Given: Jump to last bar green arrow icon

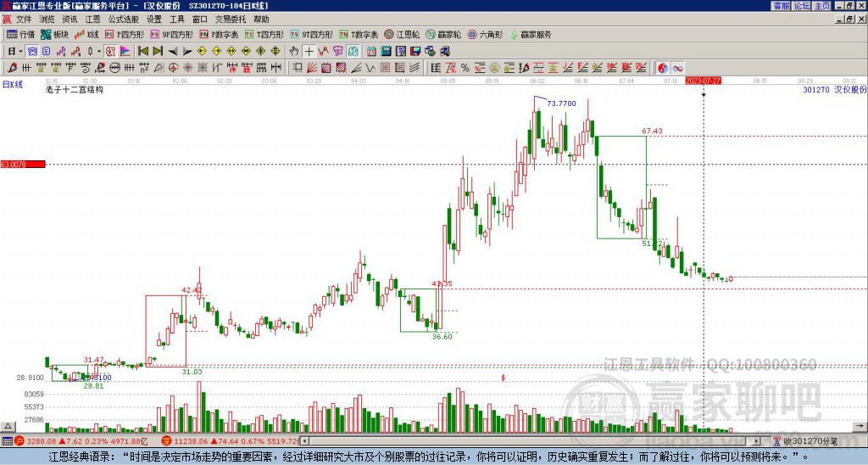Looking at the screenshot, I should tap(157, 52).
